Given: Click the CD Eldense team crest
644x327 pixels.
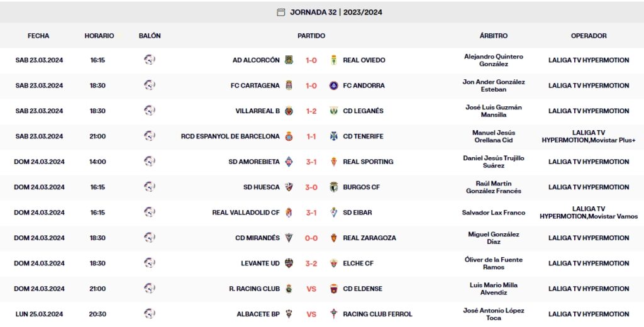Looking at the screenshot, I should (334, 289).
